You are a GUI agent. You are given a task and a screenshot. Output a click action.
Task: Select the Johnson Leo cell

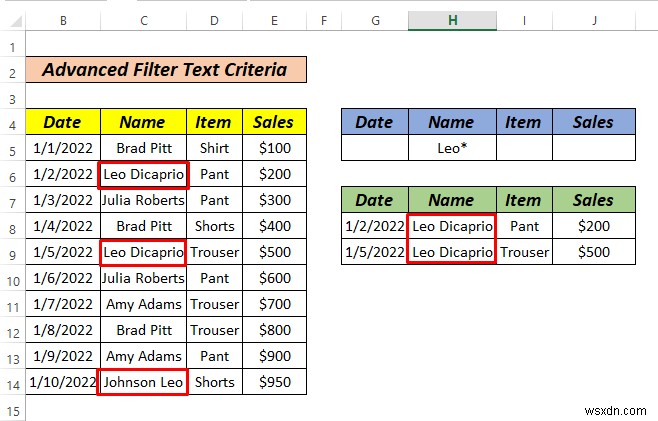click(x=143, y=382)
